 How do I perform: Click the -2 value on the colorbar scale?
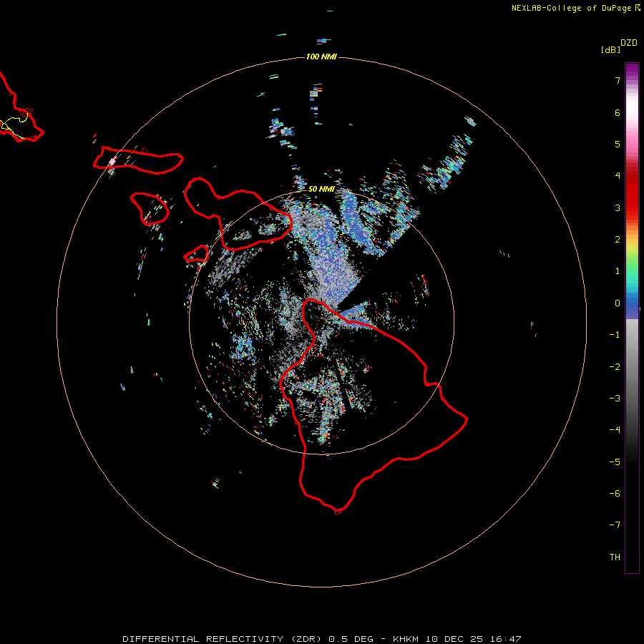click(x=615, y=367)
